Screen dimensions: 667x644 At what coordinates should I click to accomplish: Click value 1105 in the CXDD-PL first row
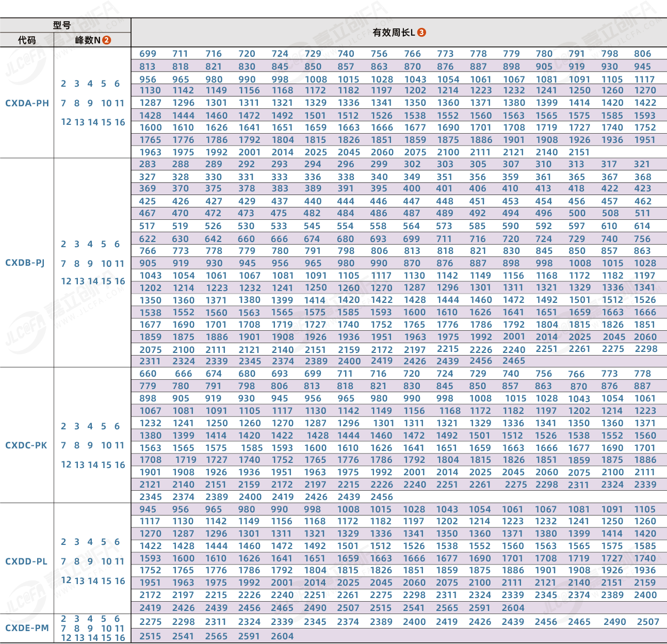click(645, 509)
